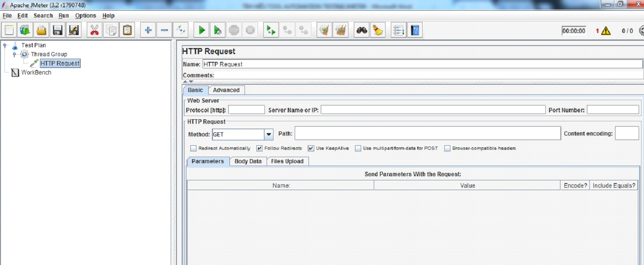Uncheck Follow Redirects checkbox

(260, 149)
